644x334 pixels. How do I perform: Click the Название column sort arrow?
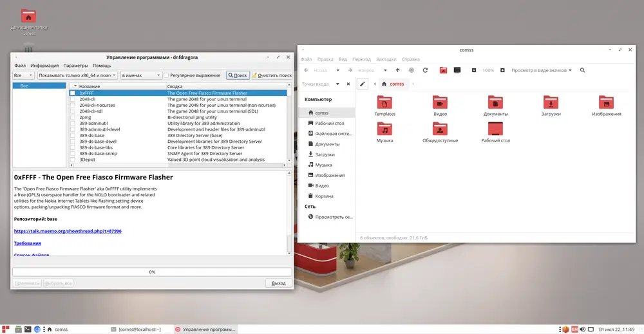coord(75,86)
